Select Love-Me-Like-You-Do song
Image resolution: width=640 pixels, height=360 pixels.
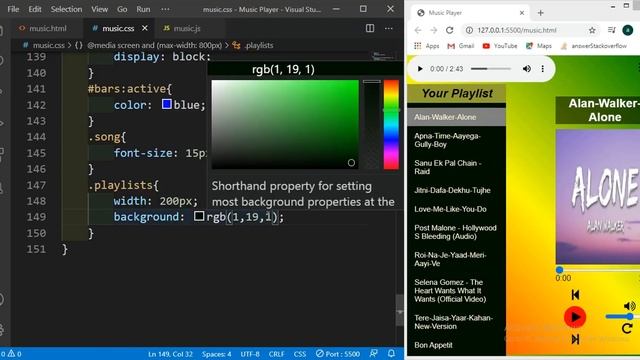(x=456, y=209)
